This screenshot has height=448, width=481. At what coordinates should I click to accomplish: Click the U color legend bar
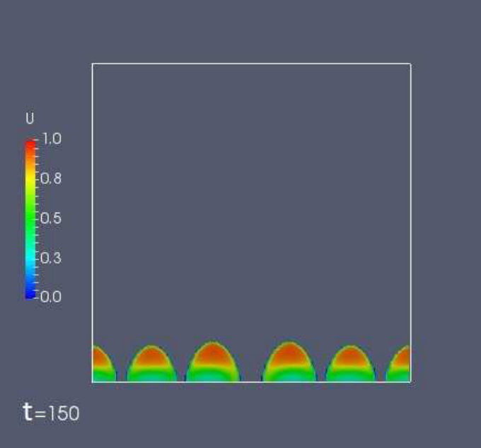pyautogui.click(x=30, y=219)
